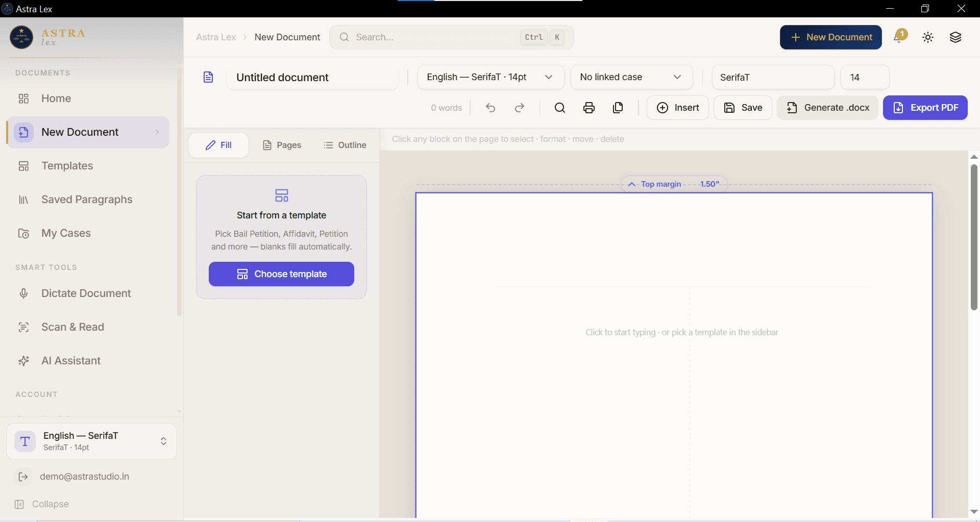This screenshot has height=522, width=980.
Task: Toggle light/dark theme sun icon
Action: 928,37
